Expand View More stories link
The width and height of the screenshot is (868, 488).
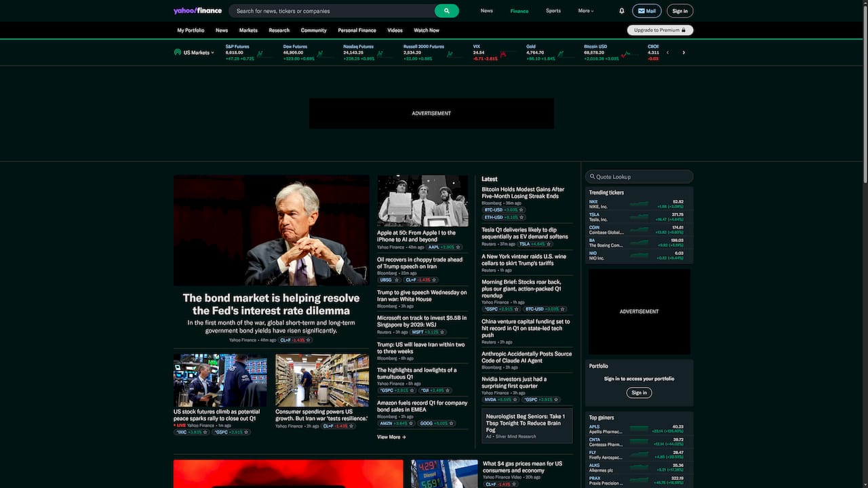click(391, 437)
